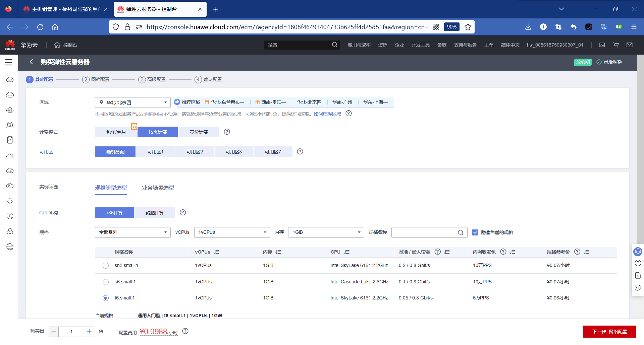Open Firefox downloads icon
Image resolution: width=644 pixels, height=345 pixels.
pyautogui.click(x=528, y=27)
